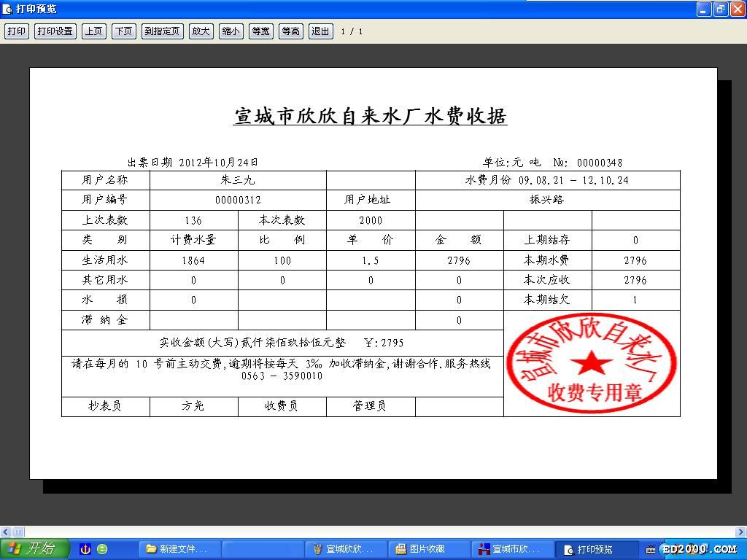This screenshot has width=747, height=560.
Task: Click 管理员 cell
Action: (x=370, y=405)
